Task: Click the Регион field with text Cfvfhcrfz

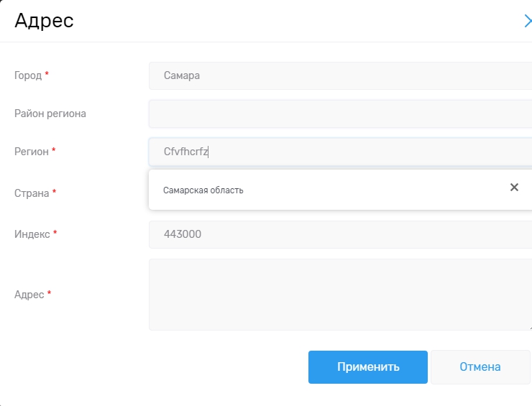Action: click(339, 152)
